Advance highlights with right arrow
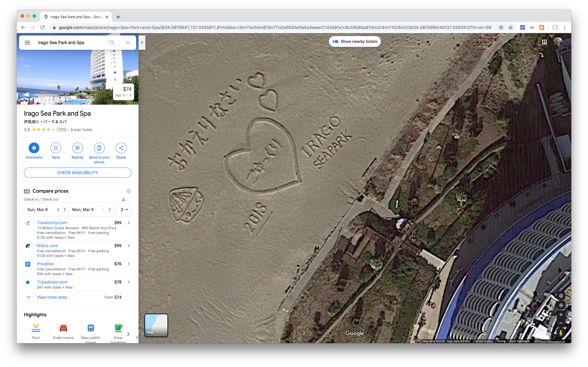The height and width of the screenshot is (367, 588). pyautogui.click(x=128, y=334)
